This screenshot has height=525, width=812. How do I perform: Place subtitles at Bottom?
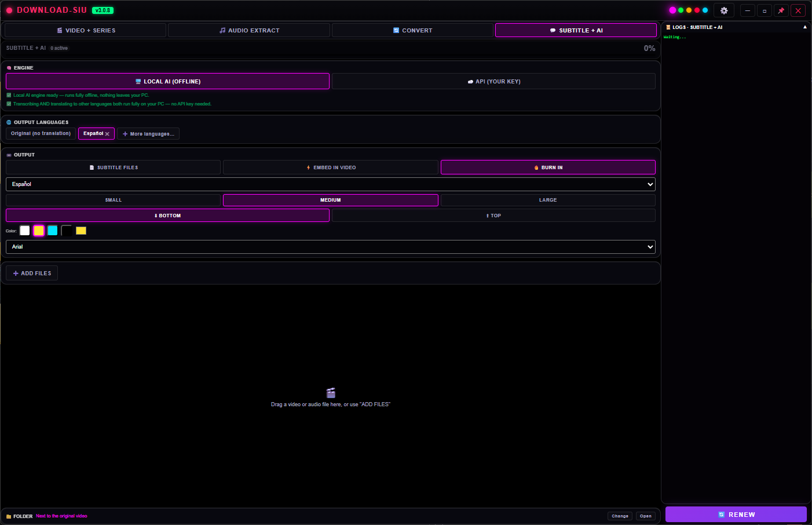(168, 216)
